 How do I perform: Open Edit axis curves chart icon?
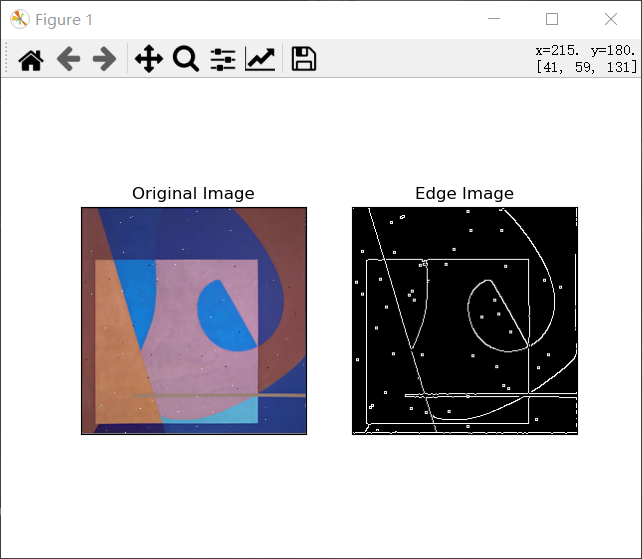(260, 59)
